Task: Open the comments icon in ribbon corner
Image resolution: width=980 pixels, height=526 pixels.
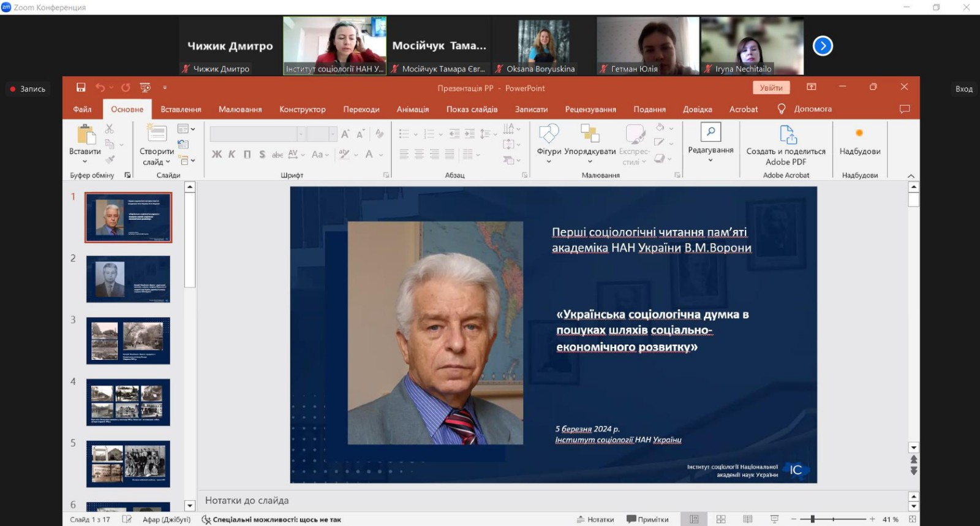Action: click(x=905, y=109)
